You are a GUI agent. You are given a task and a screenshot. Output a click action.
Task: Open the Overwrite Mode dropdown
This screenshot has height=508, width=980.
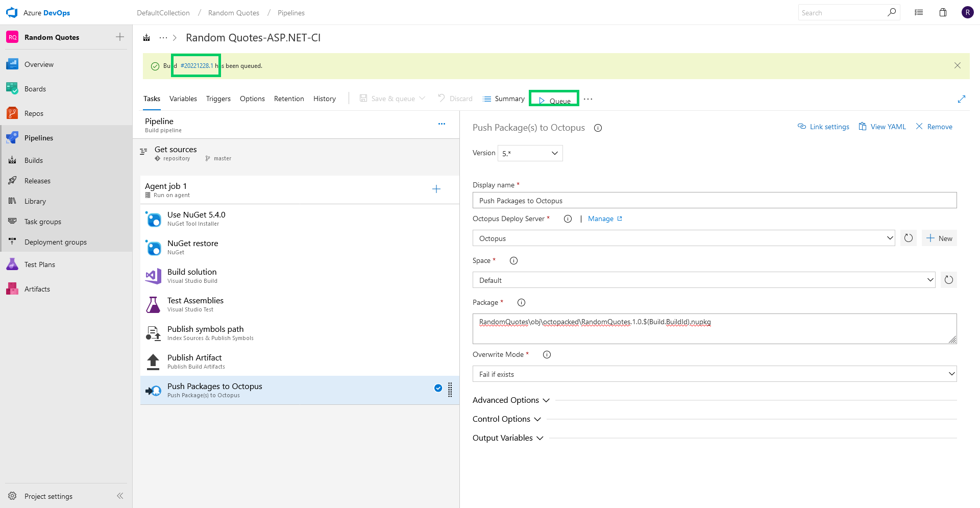[x=715, y=374]
